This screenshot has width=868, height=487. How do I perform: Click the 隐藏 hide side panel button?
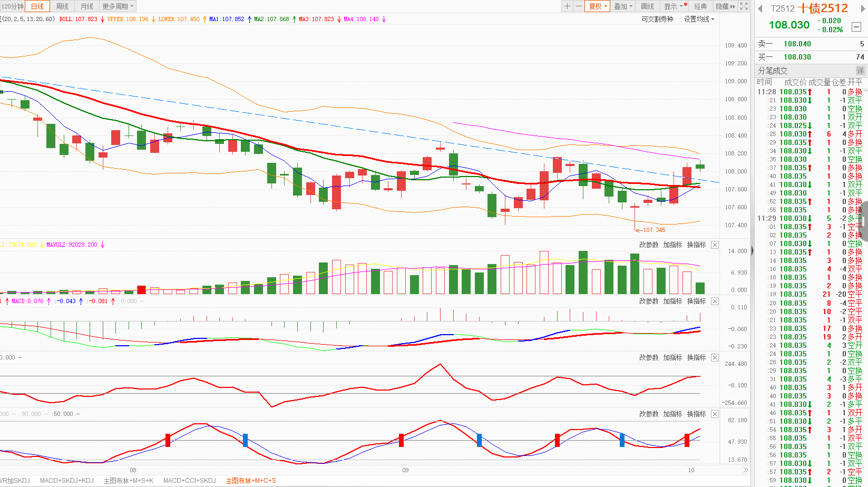tap(725, 6)
